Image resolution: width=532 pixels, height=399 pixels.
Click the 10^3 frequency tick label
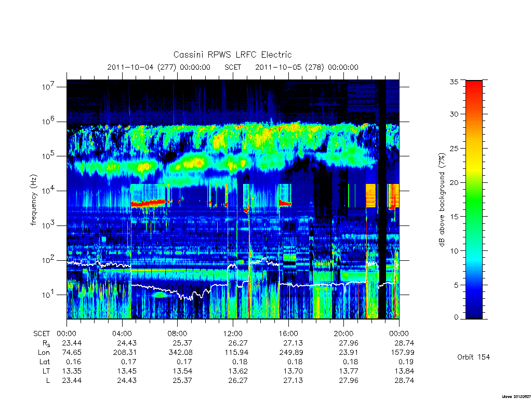[x=48, y=225]
